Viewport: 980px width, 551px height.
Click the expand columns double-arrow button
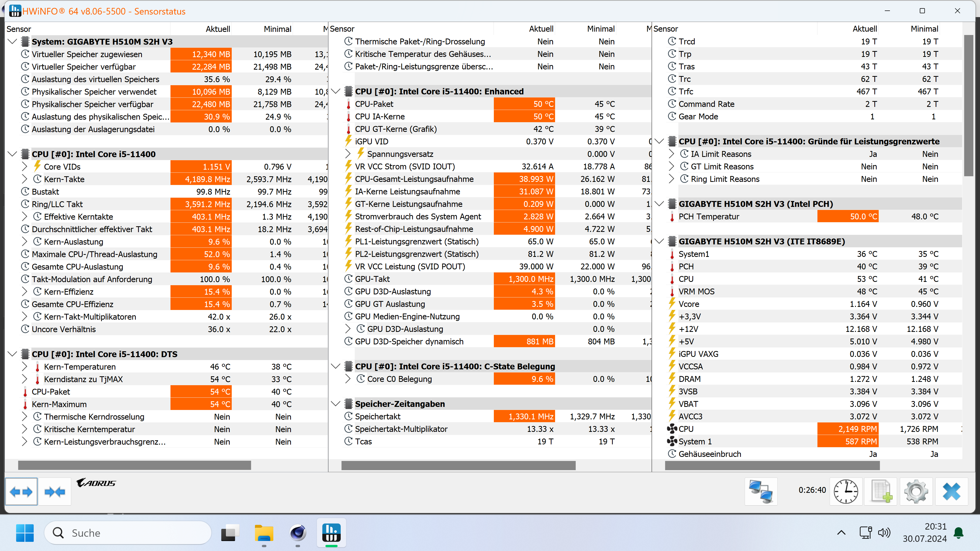(21, 491)
